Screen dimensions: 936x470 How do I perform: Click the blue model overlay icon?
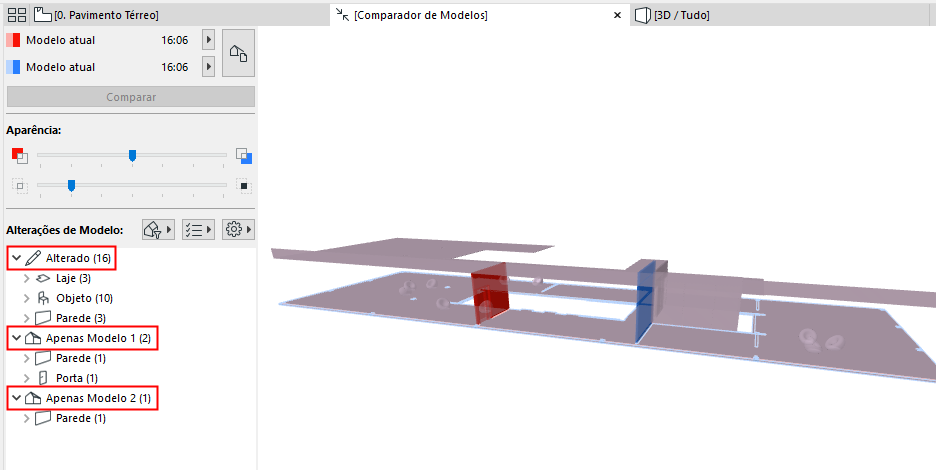coord(244,156)
